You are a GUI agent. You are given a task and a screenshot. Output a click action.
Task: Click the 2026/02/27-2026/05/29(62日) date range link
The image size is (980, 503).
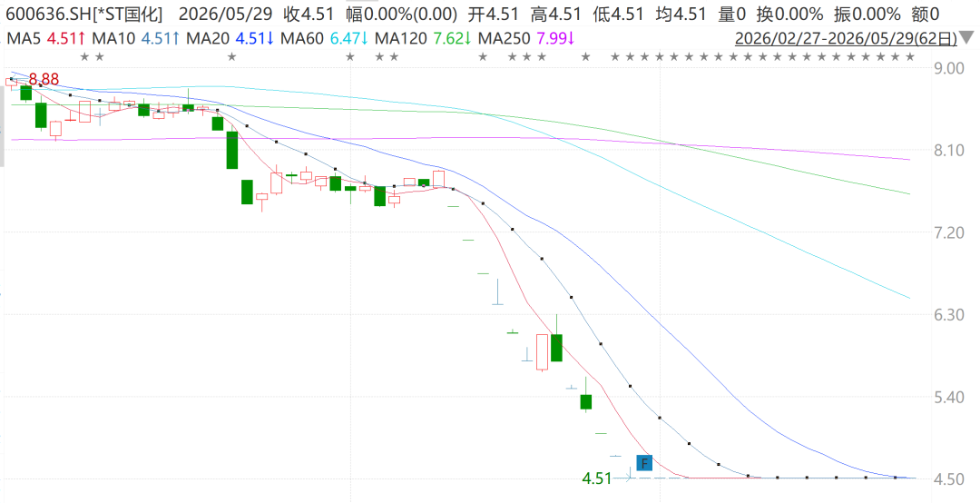pos(846,39)
